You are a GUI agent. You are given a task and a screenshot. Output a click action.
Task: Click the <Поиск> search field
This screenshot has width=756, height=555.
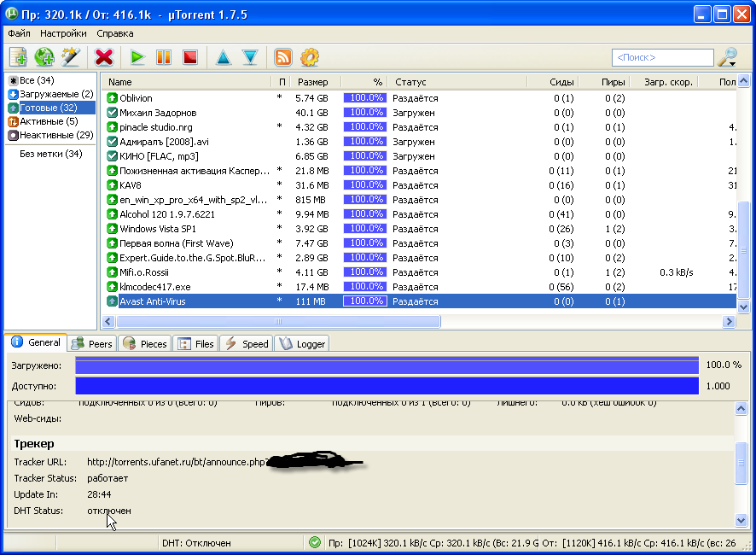click(x=662, y=57)
